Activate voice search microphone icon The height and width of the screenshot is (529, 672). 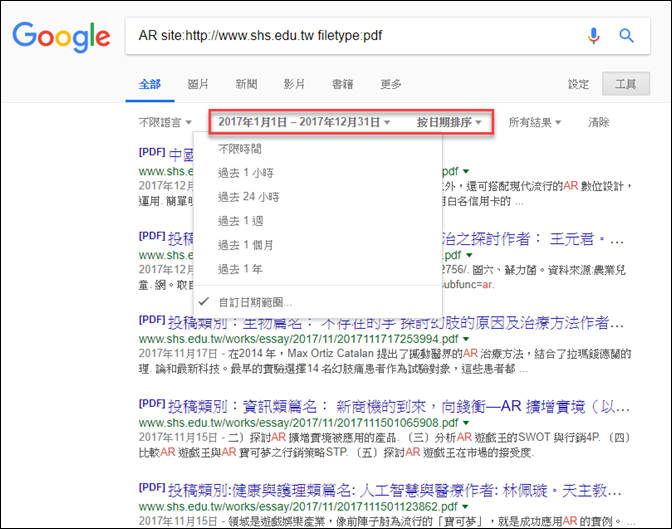594,36
